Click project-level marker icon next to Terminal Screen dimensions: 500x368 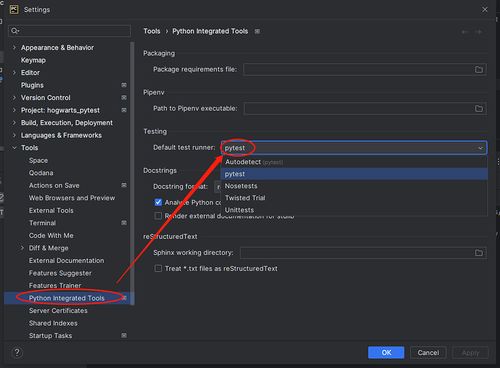point(124,223)
